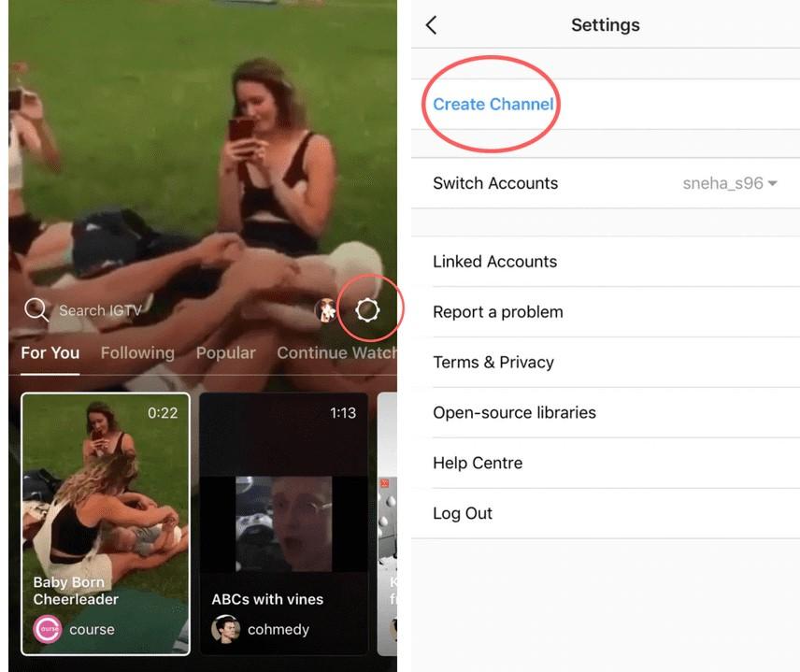This screenshot has width=800, height=672.
Task: Open Linked Accounts
Action: (x=606, y=262)
